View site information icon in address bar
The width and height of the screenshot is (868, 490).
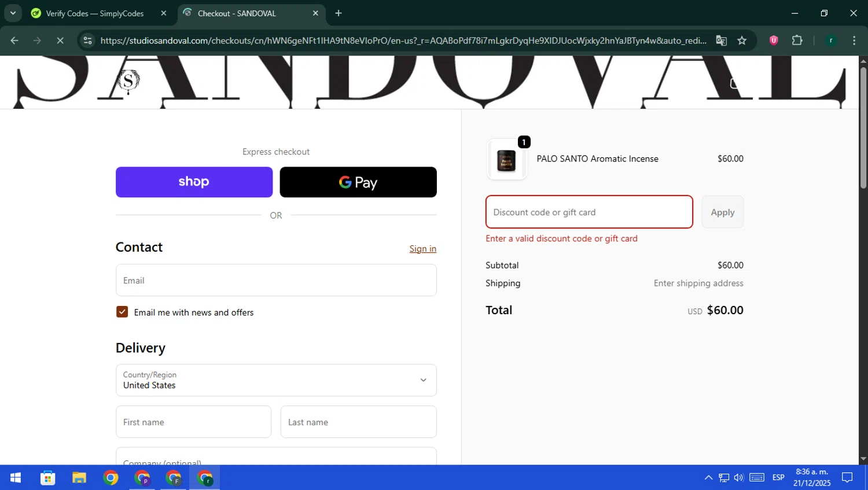click(87, 40)
